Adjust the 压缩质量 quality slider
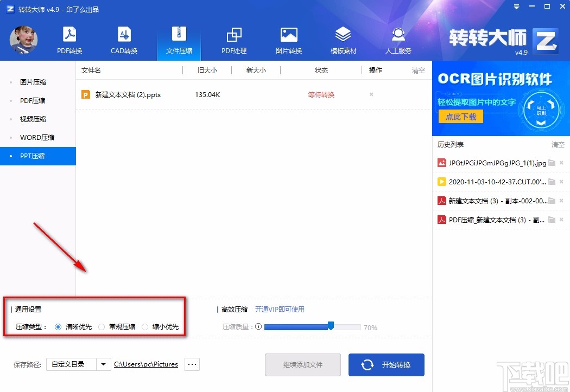The width and height of the screenshot is (570, 392). click(331, 326)
